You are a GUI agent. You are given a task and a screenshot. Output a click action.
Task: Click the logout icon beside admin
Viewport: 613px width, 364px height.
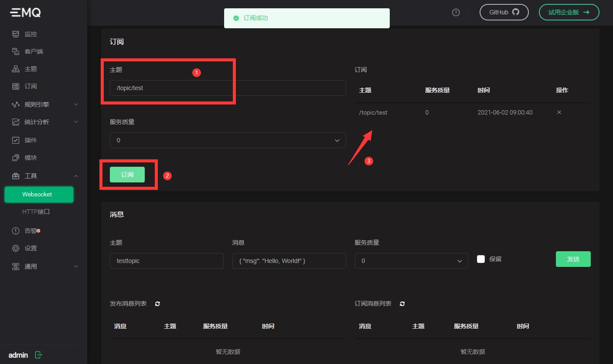pos(38,355)
